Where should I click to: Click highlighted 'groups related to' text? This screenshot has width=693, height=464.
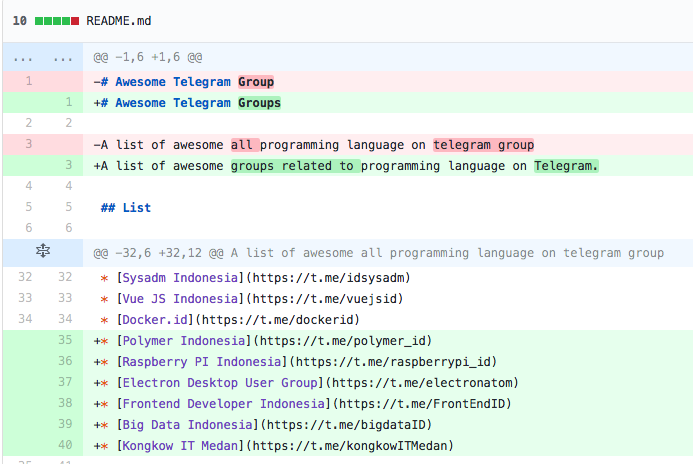[296, 166]
